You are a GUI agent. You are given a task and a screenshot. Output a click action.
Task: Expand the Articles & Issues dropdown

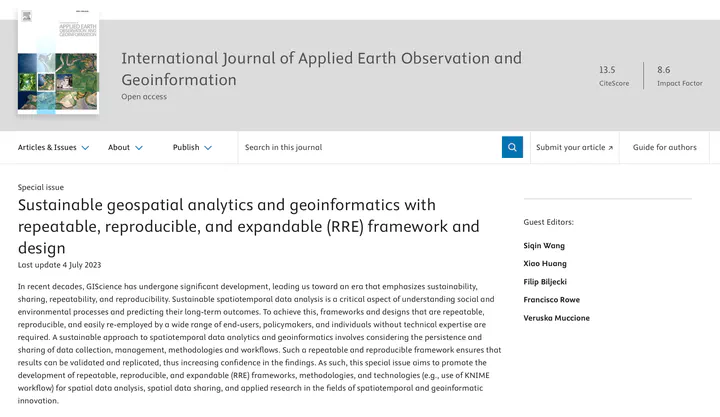(x=53, y=147)
